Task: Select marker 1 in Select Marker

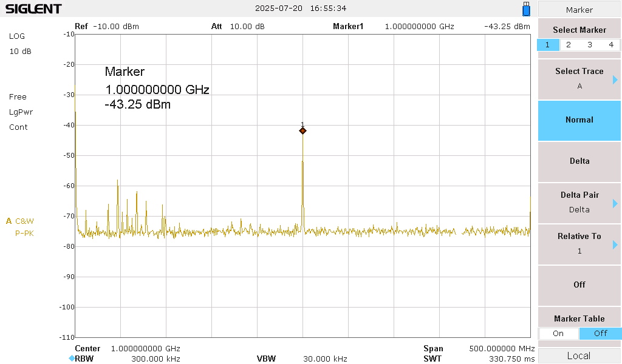Action: [x=548, y=45]
